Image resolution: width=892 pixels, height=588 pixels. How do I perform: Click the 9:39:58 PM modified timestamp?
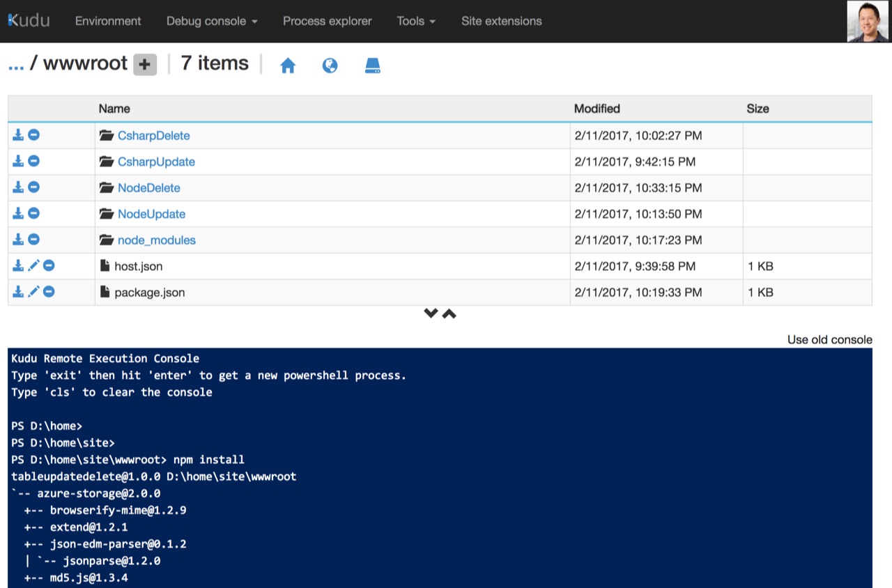[x=635, y=266]
